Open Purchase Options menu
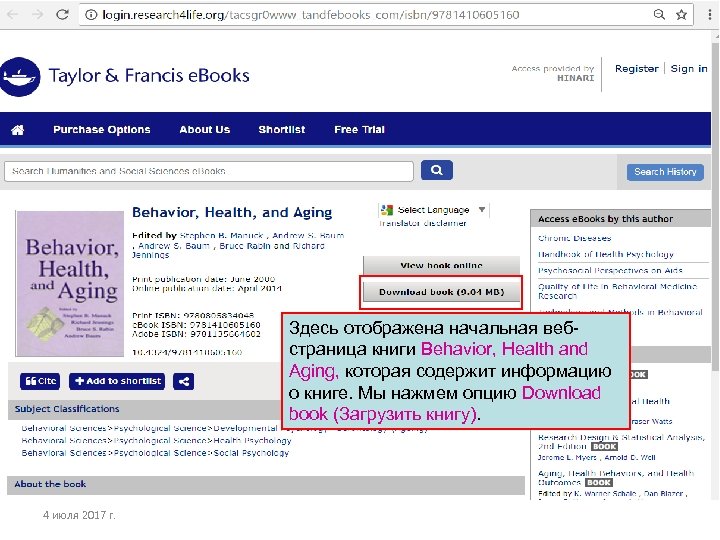720x540 pixels. (x=101, y=129)
